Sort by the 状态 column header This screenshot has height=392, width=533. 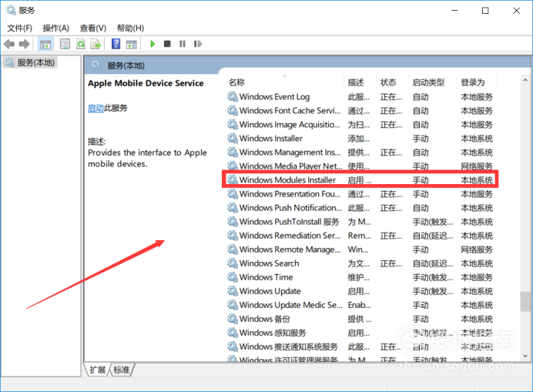392,82
